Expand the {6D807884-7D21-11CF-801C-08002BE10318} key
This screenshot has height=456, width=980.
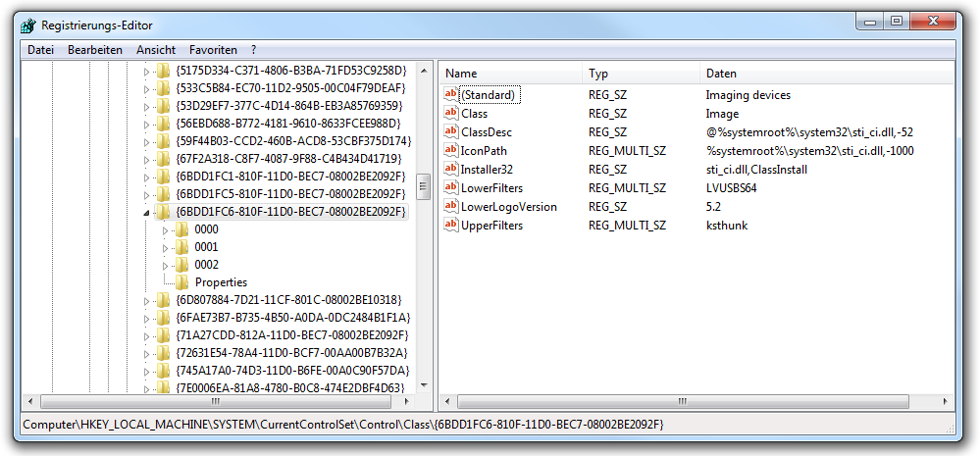point(147,300)
